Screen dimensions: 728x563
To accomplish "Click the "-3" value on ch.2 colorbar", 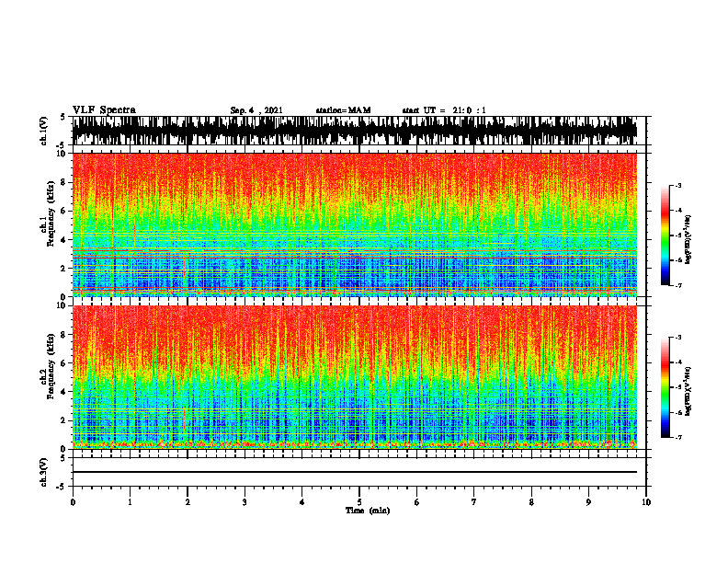I will [677, 338].
